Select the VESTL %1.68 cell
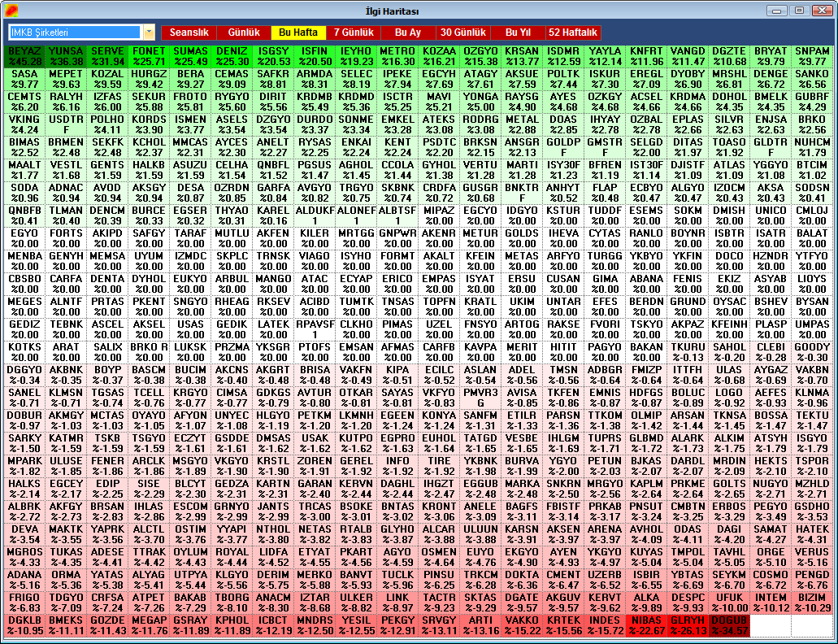This screenshot has width=838, height=644. click(67, 170)
